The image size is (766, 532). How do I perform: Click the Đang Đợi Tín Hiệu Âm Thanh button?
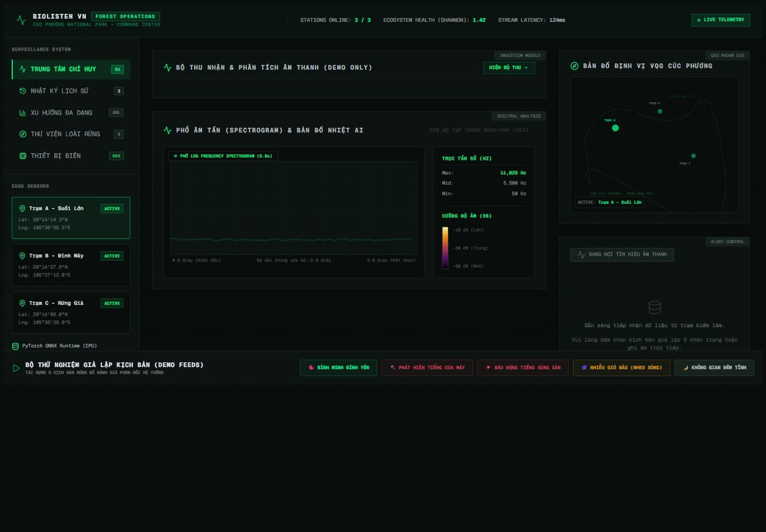tap(622, 255)
